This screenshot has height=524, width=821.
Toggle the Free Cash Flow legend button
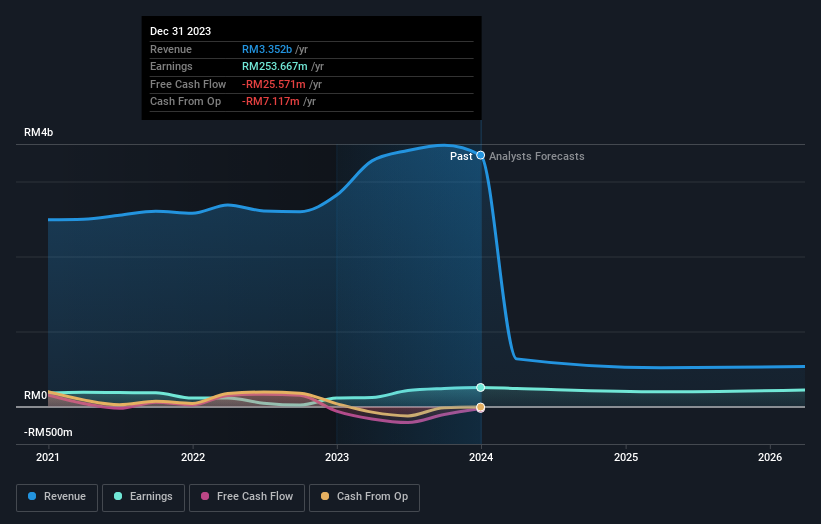247,497
